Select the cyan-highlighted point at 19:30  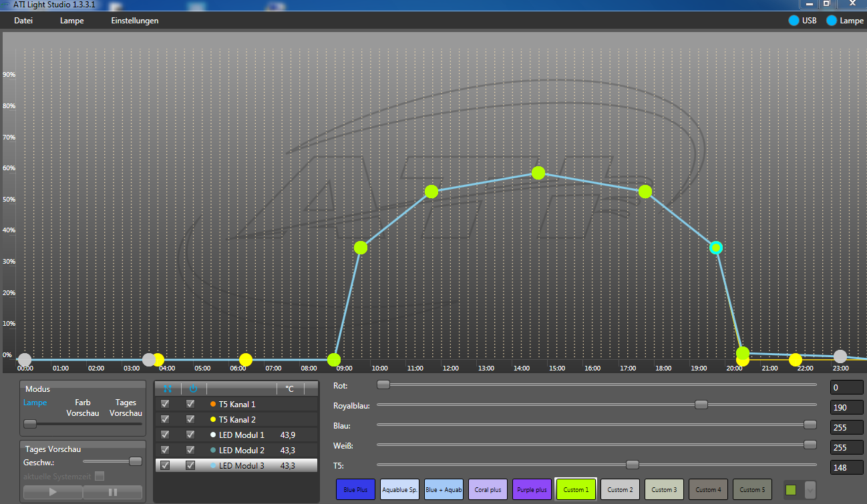click(716, 248)
